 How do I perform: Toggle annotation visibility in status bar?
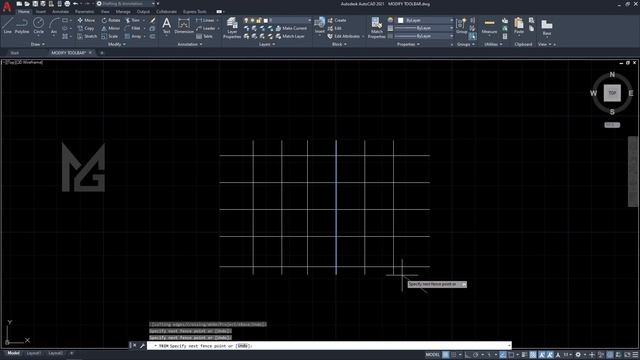click(x=542, y=355)
